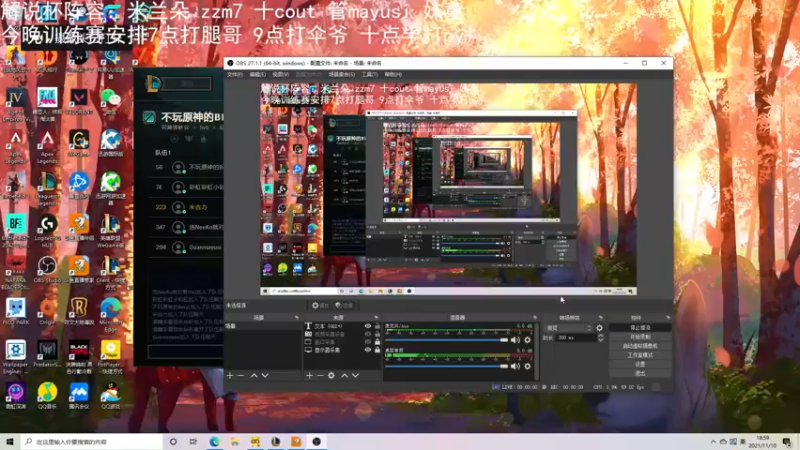
Task: Toggle lock on video capture device source
Action: click(378, 334)
